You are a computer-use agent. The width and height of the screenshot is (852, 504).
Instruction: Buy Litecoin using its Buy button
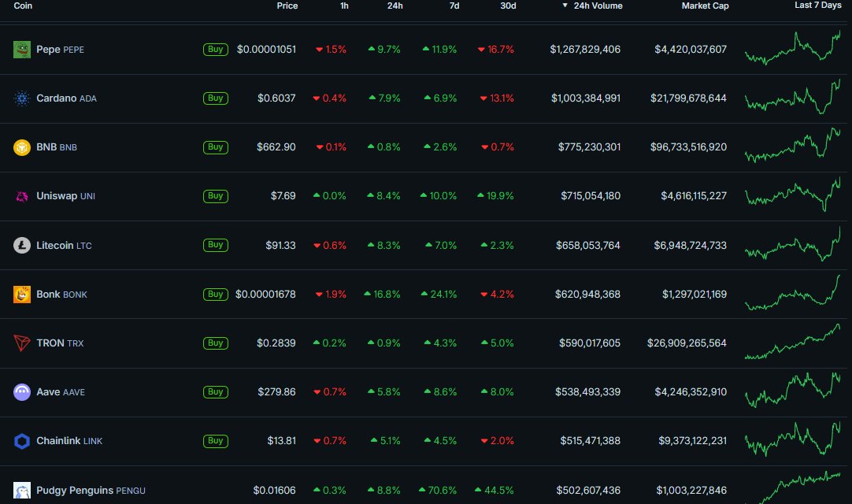click(216, 245)
